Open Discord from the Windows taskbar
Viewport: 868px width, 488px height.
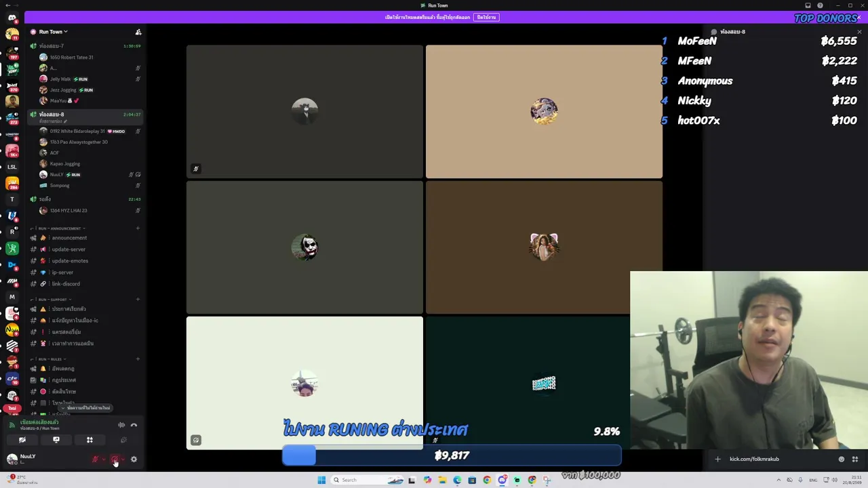[x=502, y=480]
